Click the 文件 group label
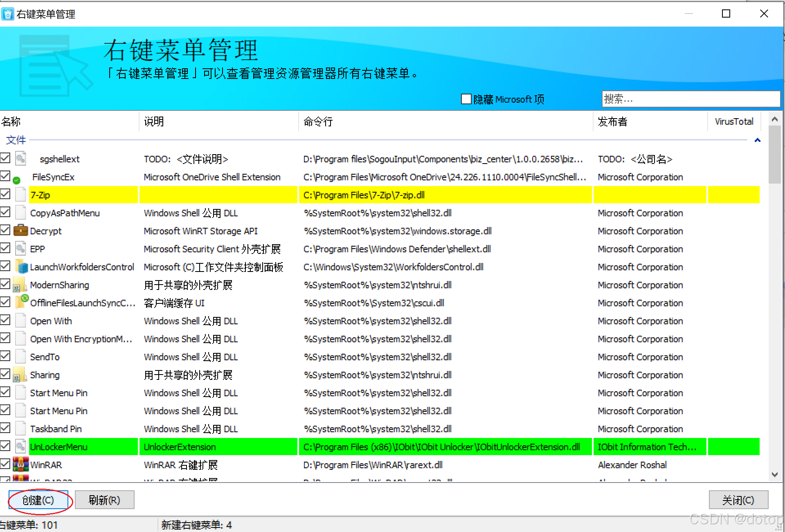The width and height of the screenshot is (785, 532). pyautogui.click(x=16, y=140)
